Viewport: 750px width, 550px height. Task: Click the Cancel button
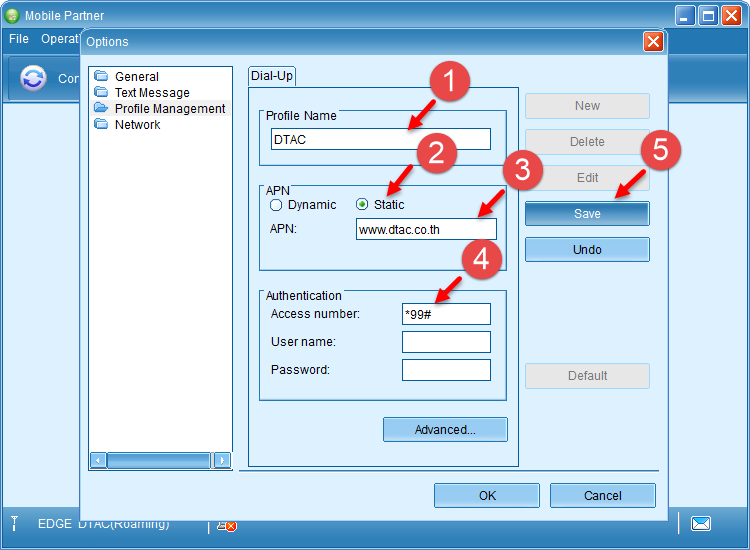pyautogui.click(x=603, y=495)
